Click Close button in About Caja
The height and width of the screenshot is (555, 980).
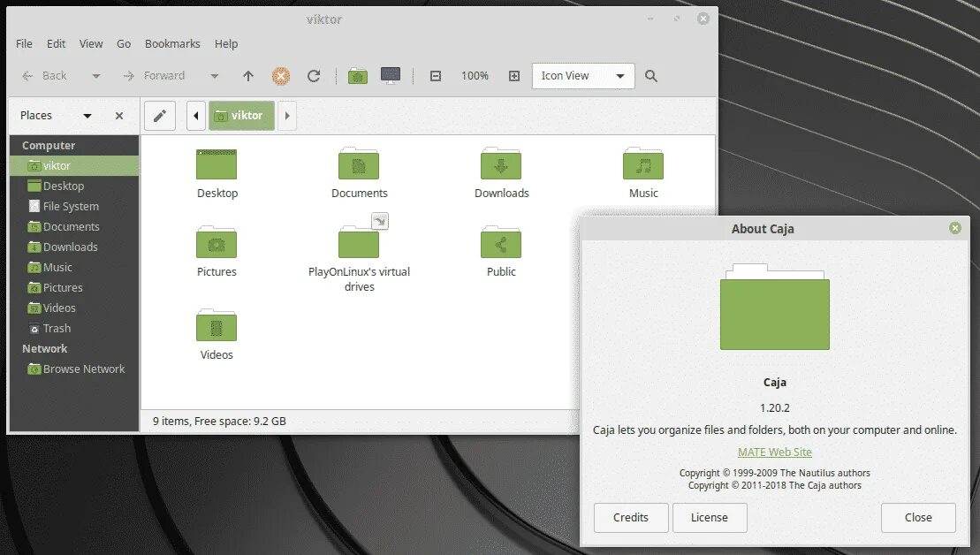coord(918,518)
